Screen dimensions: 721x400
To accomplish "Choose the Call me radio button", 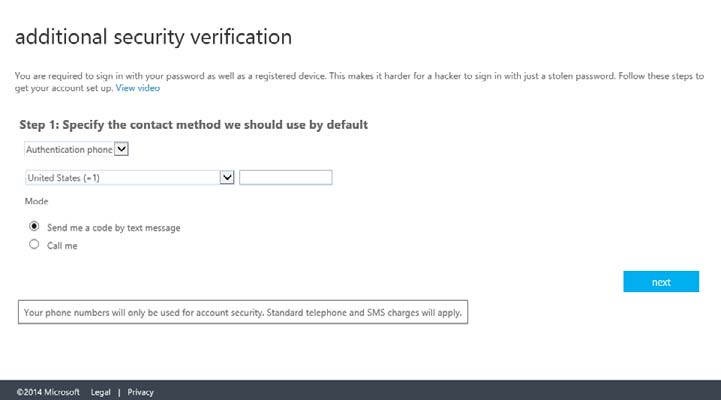I will (x=35, y=243).
